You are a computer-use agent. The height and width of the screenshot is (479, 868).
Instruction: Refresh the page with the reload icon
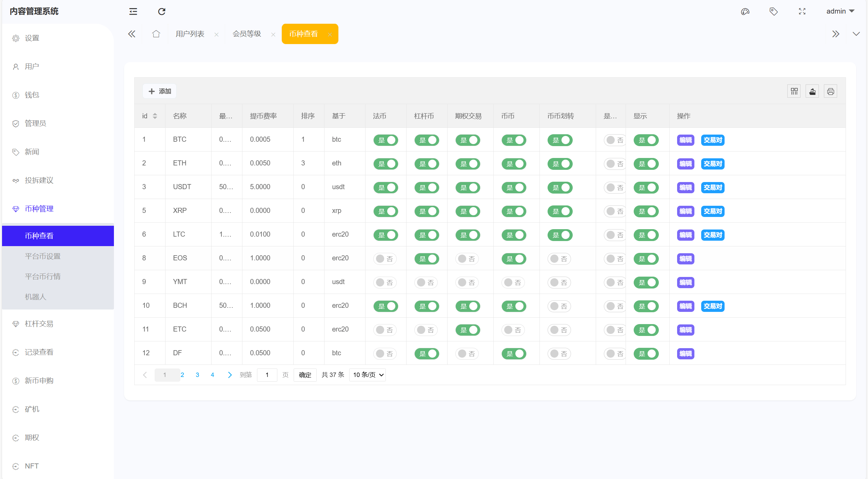point(162,11)
